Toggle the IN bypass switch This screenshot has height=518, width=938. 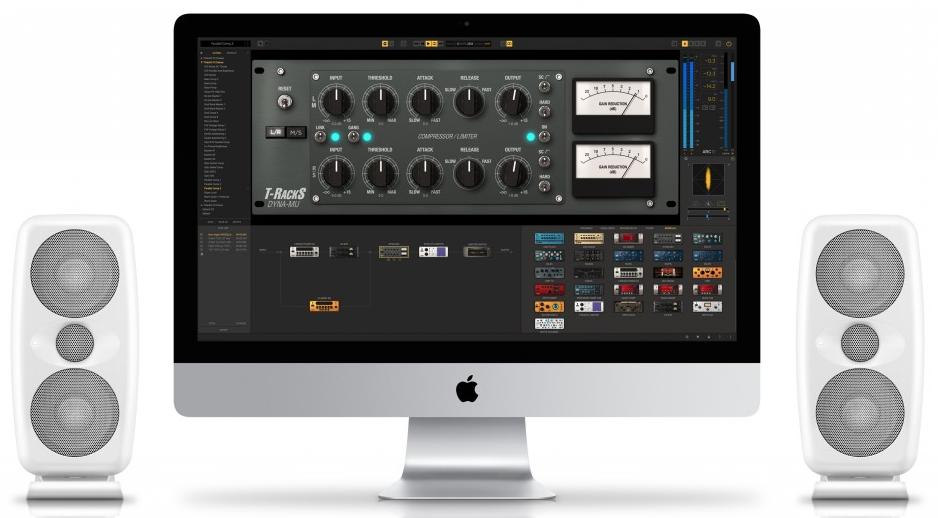tap(544, 137)
